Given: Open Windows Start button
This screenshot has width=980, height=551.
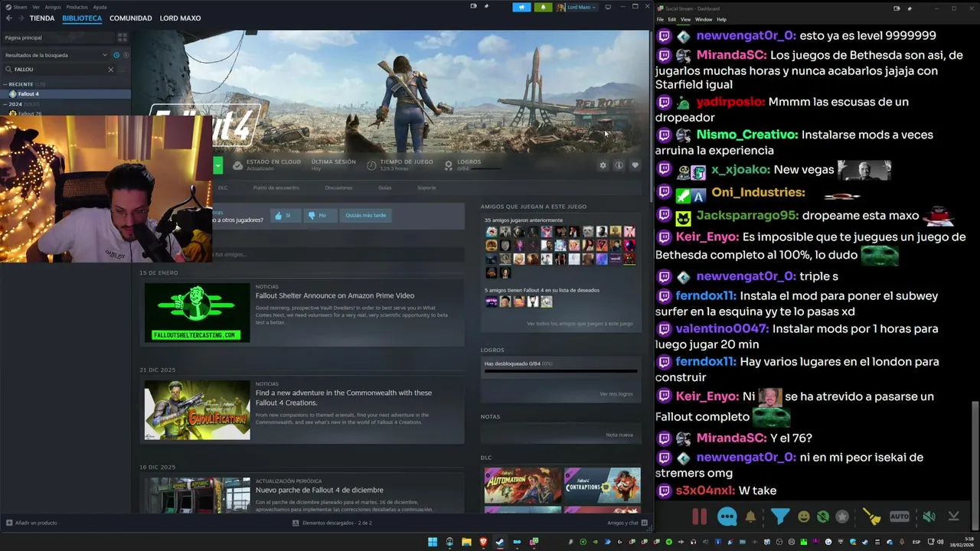Looking at the screenshot, I should (x=433, y=542).
